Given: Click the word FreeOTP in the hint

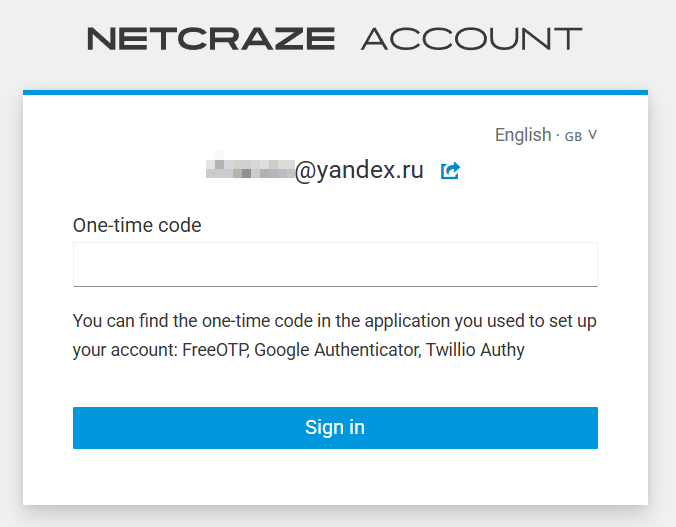Looking at the screenshot, I should (x=214, y=350).
